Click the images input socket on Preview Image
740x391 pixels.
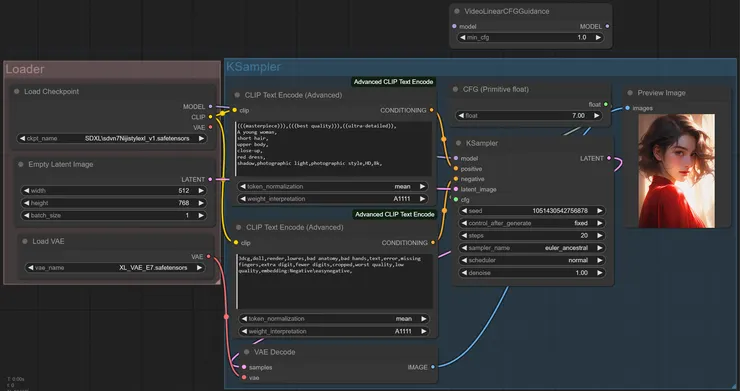[x=628, y=108]
